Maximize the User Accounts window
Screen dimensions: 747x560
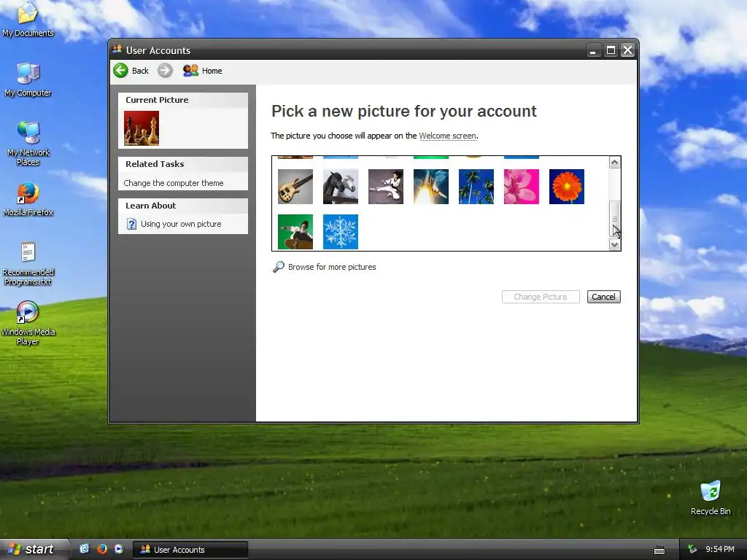611,50
